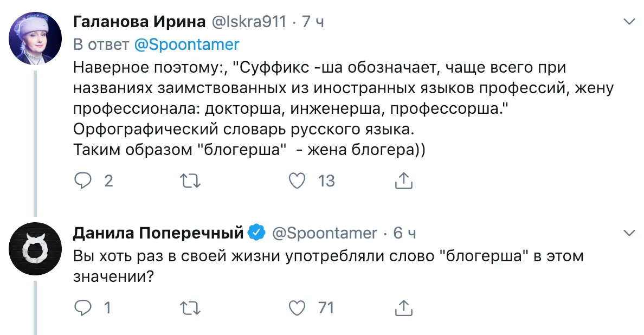Open Данила Поперечный profile name
Viewport: 644px width, 335px height.
(x=158, y=233)
